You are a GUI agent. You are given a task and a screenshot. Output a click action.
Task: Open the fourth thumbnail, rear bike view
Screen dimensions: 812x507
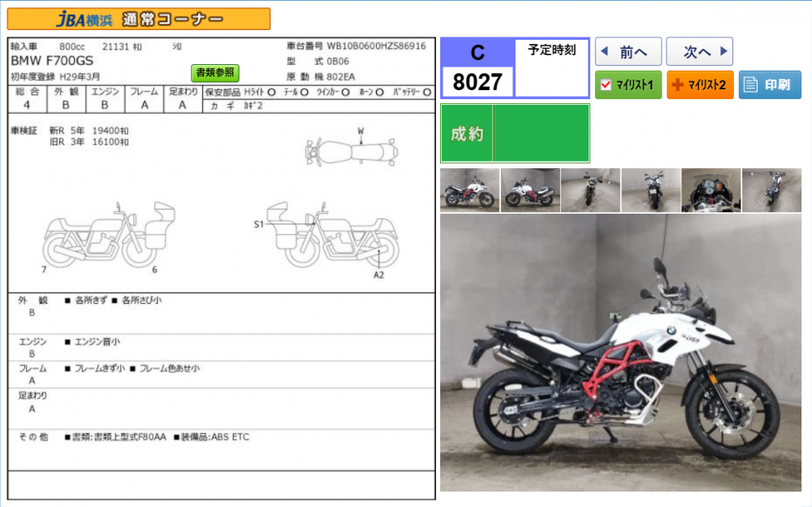(650, 190)
